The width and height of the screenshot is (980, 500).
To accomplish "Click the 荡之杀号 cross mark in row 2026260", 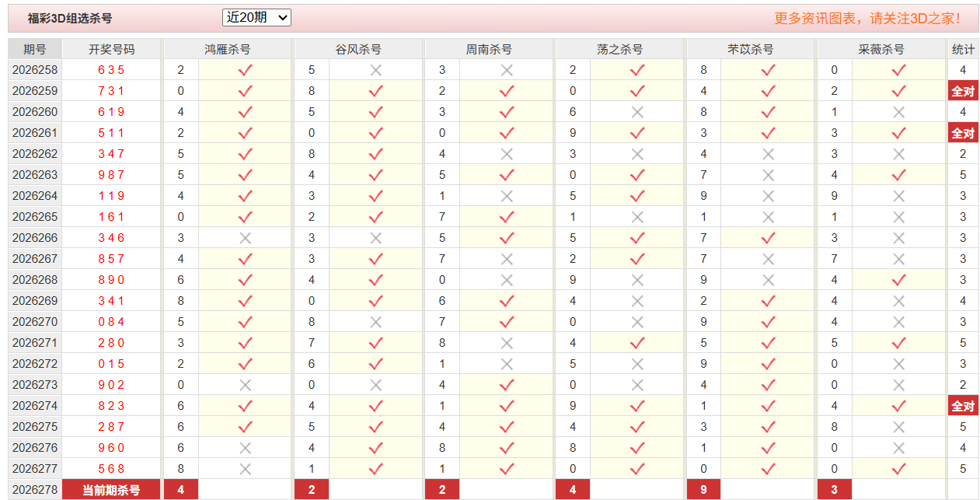I will tap(637, 112).
